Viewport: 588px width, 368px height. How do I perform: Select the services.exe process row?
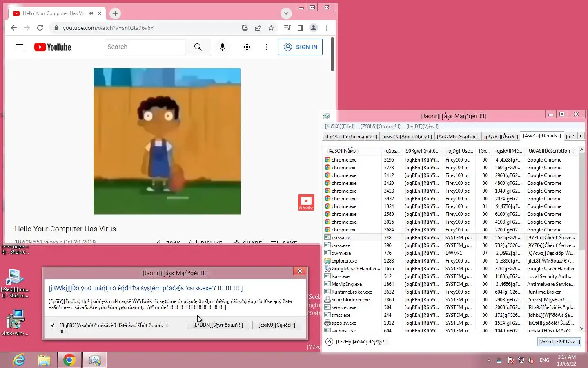450,307
